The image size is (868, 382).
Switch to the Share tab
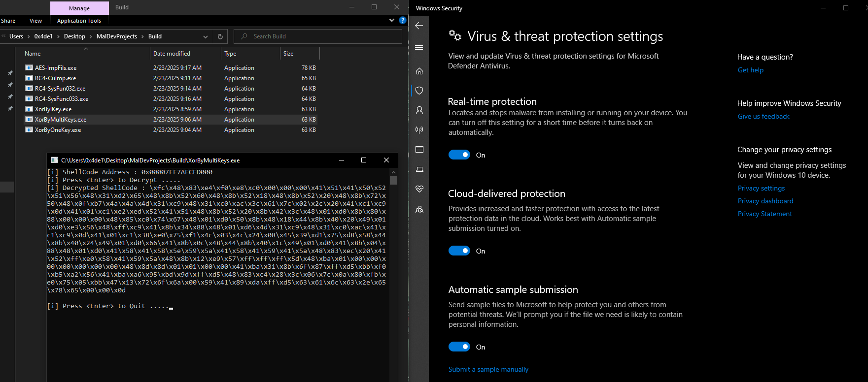(8, 21)
